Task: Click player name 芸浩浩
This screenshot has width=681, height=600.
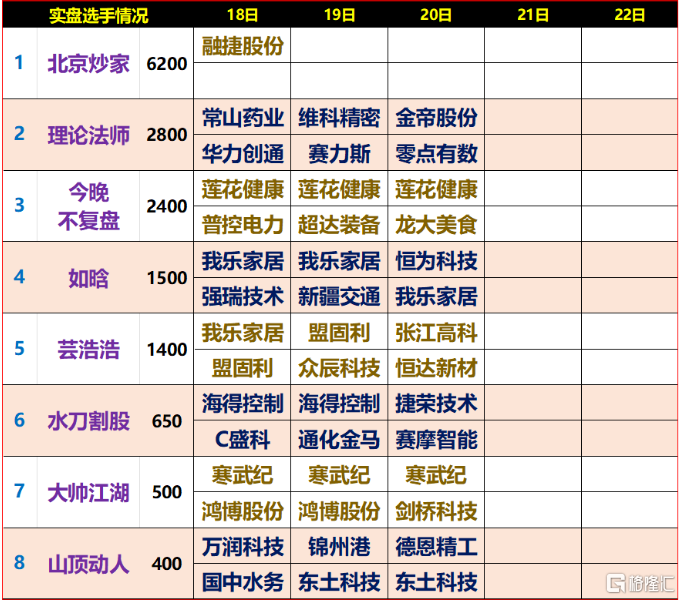Action: pyautogui.click(x=89, y=349)
